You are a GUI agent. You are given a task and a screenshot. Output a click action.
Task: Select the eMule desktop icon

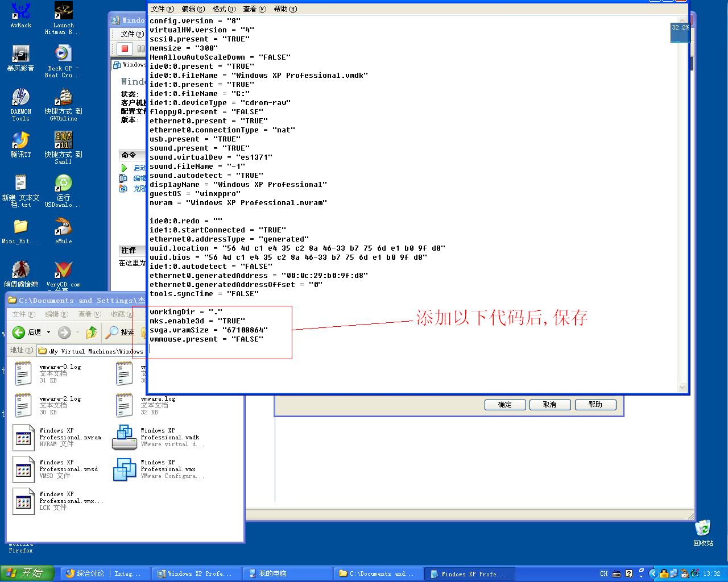click(63, 231)
